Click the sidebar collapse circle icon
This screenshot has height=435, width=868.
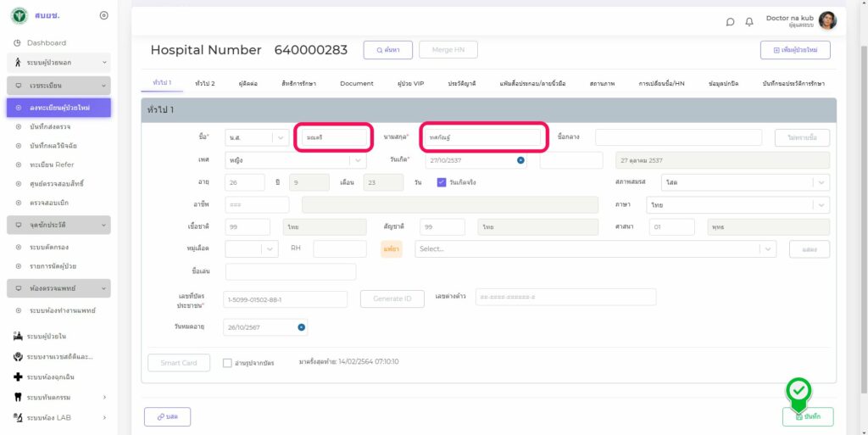[103, 15]
